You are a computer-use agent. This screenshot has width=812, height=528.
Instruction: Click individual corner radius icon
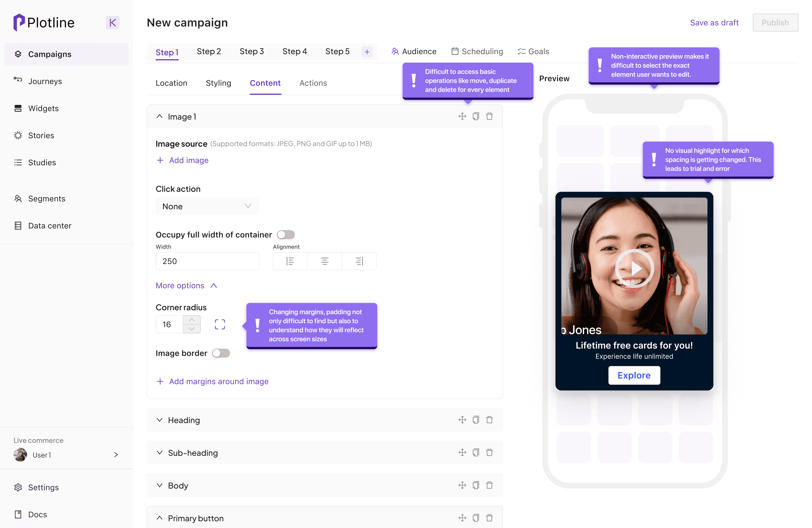[x=220, y=324]
